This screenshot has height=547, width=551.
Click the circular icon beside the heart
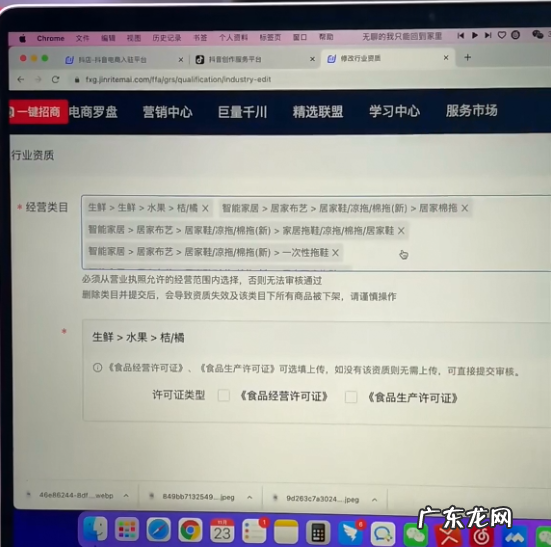515,35
